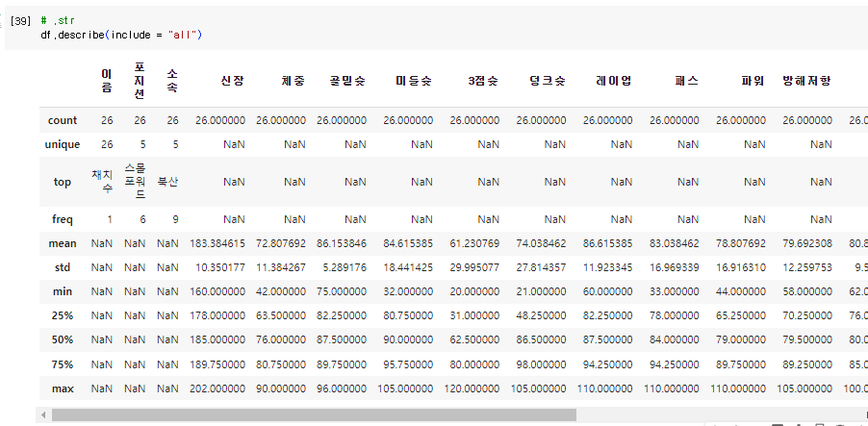Click the std 파워 value 16.916310
This screenshot has width=868, height=426.
tap(741, 267)
